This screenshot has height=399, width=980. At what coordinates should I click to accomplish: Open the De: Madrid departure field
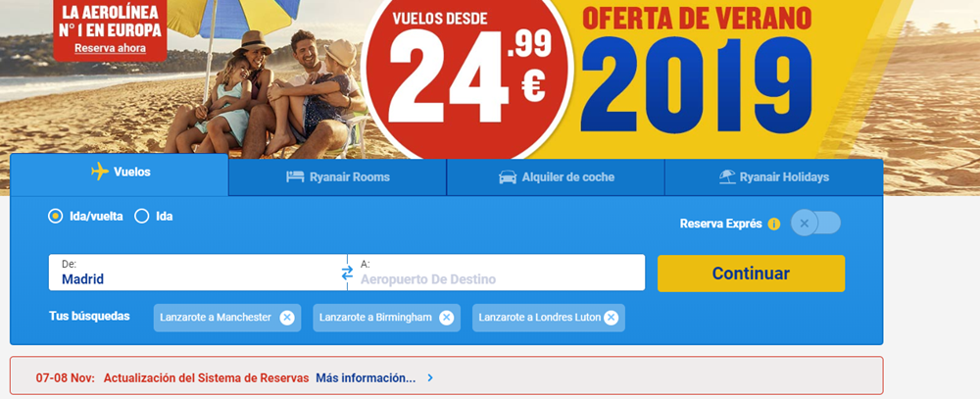click(198, 273)
